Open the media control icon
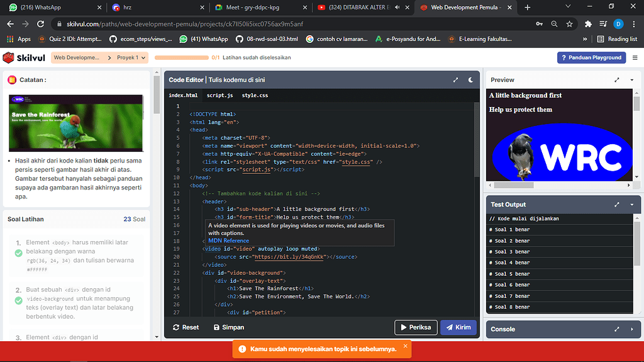The height and width of the screenshot is (362, 644). 603,24
